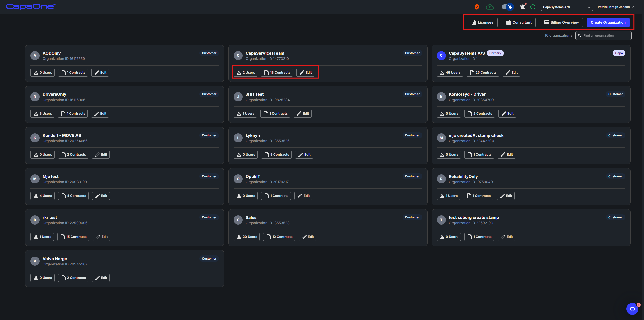View 20 Users of Sales
Viewport: 644px width, 320px height.
click(x=247, y=237)
